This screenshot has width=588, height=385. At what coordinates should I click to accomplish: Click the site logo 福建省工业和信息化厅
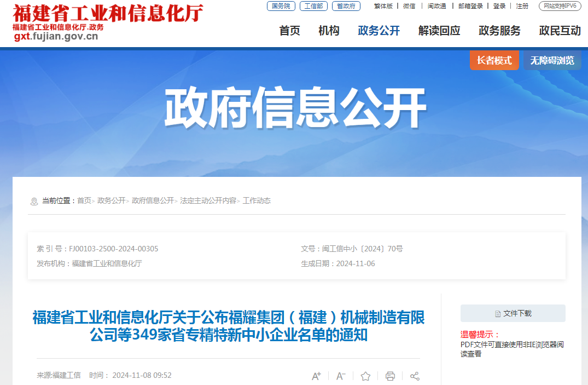pyautogui.click(x=108, y=22)
